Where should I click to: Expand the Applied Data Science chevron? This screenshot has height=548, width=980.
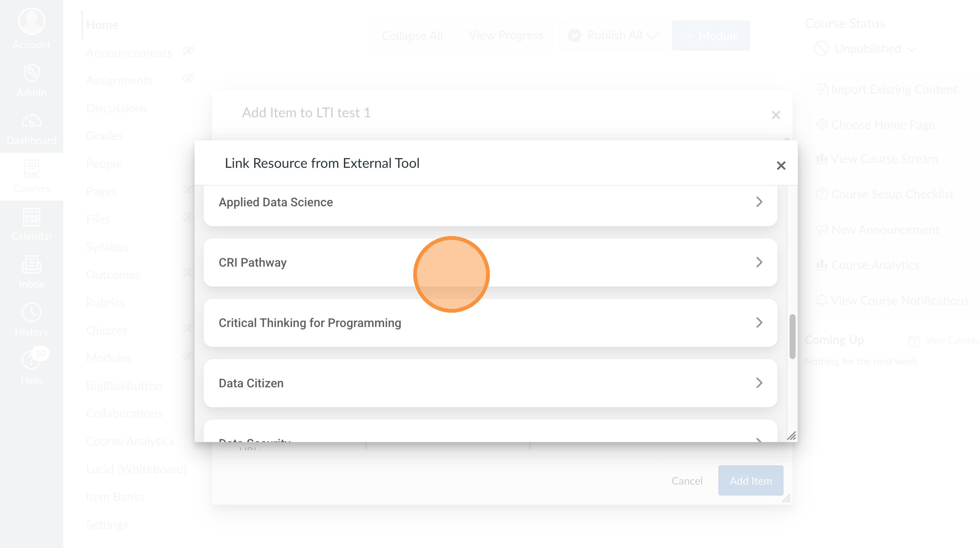(x=759, y=202)
